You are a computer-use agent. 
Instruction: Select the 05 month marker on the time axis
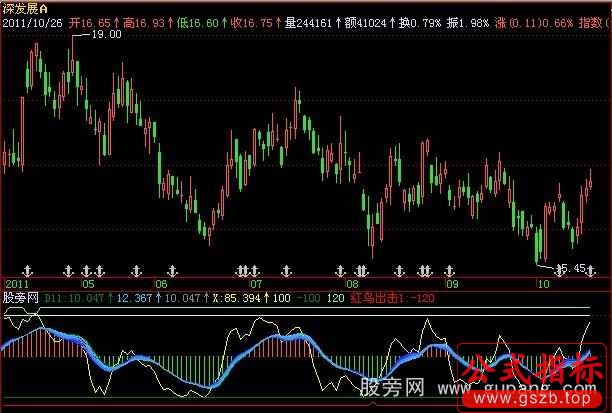pyautogui.click(x=89, y=284)
